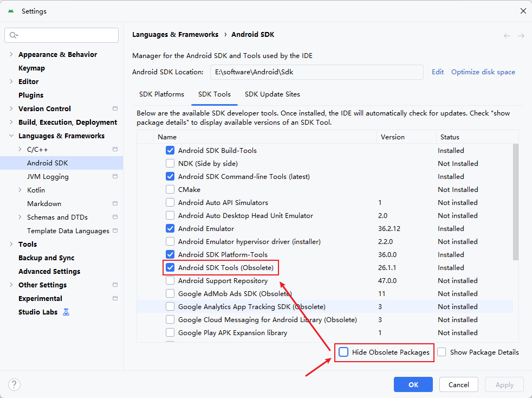Expand the Appearance & Behavior section

11,55
